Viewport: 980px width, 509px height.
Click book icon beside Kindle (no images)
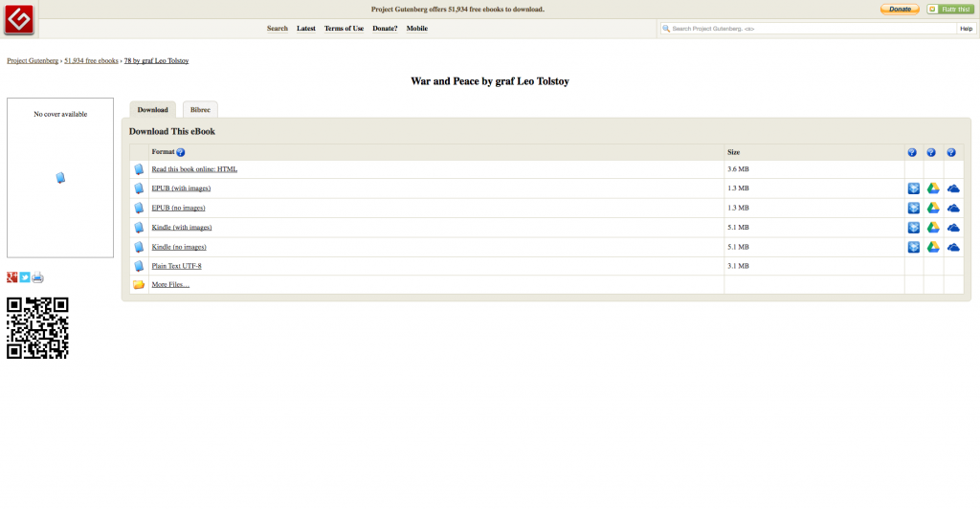tap(139, 247)
